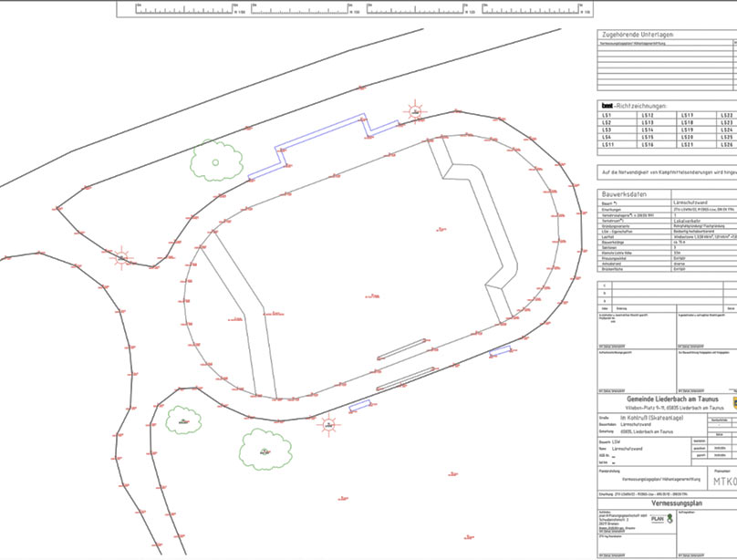This screenshot has width=737, height=560.
Task: Select the large green tree symbol at bottom
Action: [x=265, y=447]
